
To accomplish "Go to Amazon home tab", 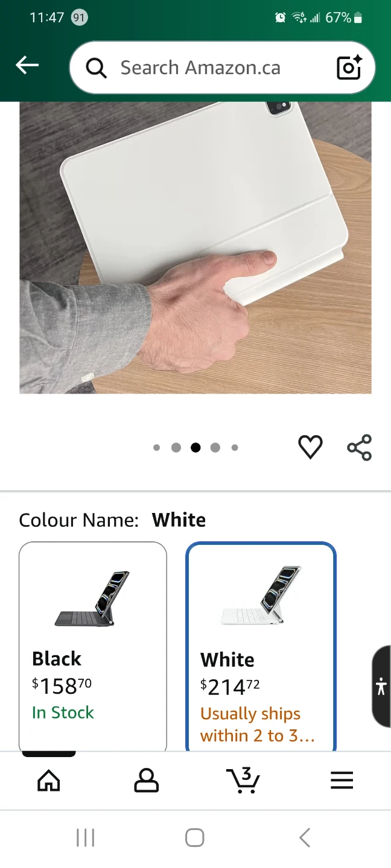I will tap(49, 781).
